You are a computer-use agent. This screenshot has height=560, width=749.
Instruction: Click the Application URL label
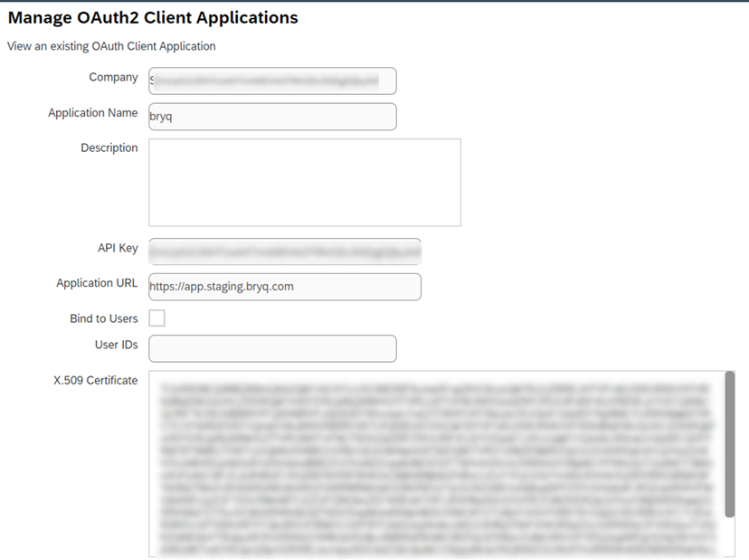point(97,283)
